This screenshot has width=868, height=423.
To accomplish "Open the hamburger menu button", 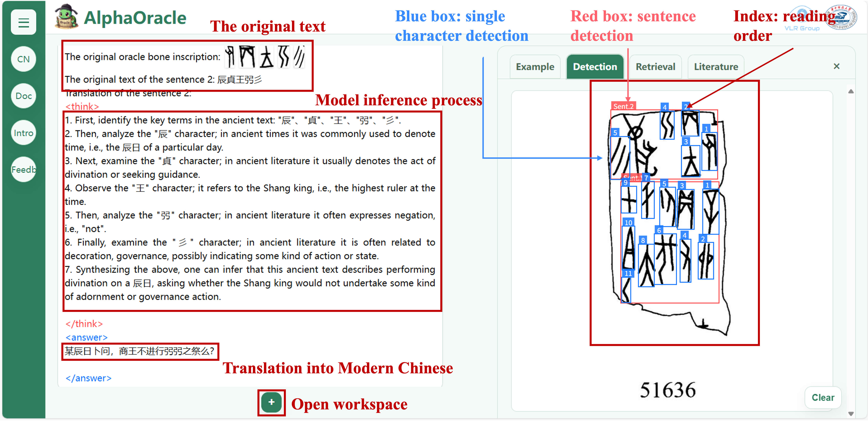I will 23,22.
